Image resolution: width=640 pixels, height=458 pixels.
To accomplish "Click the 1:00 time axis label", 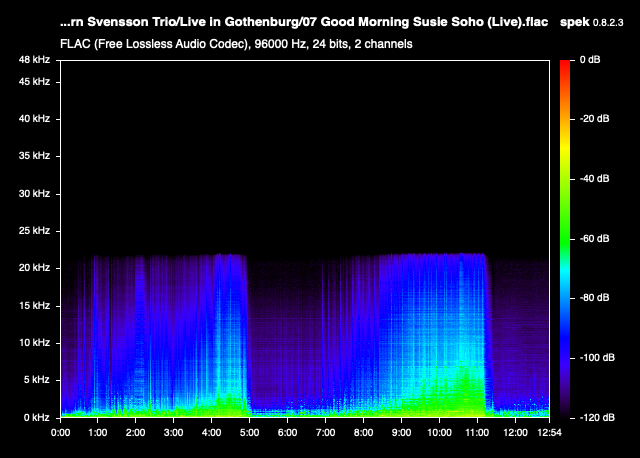I will pyautogui.click(x=98, y=433).
